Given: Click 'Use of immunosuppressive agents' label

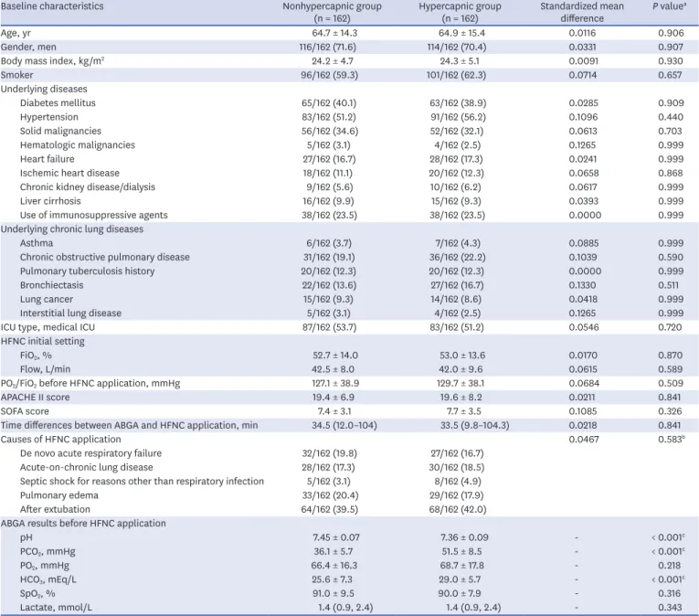Looking at the screenshot, I should tap(93, 215).
